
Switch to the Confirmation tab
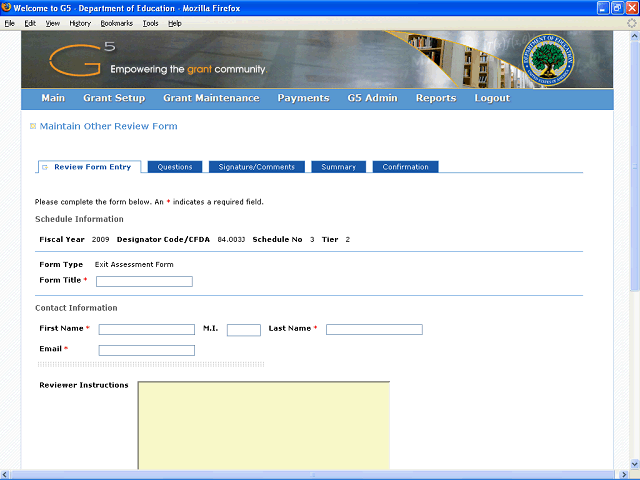point(405,167)
